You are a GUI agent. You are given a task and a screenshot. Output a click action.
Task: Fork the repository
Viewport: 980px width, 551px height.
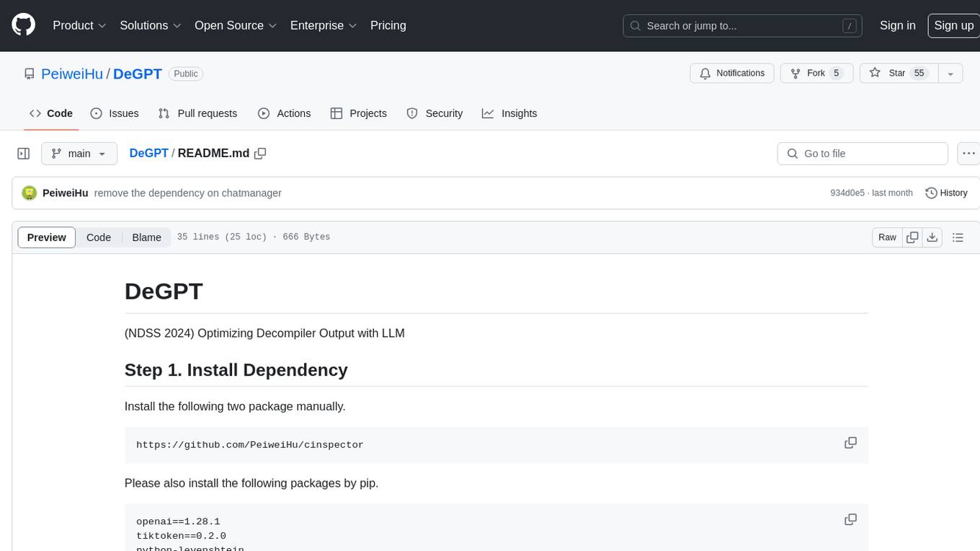817,74
